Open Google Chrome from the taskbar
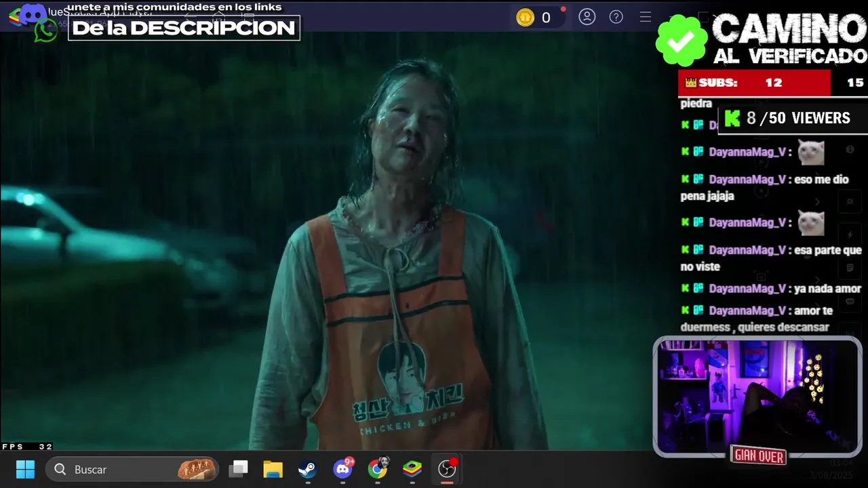The image size is (868, 488). (x=378, y=469)
